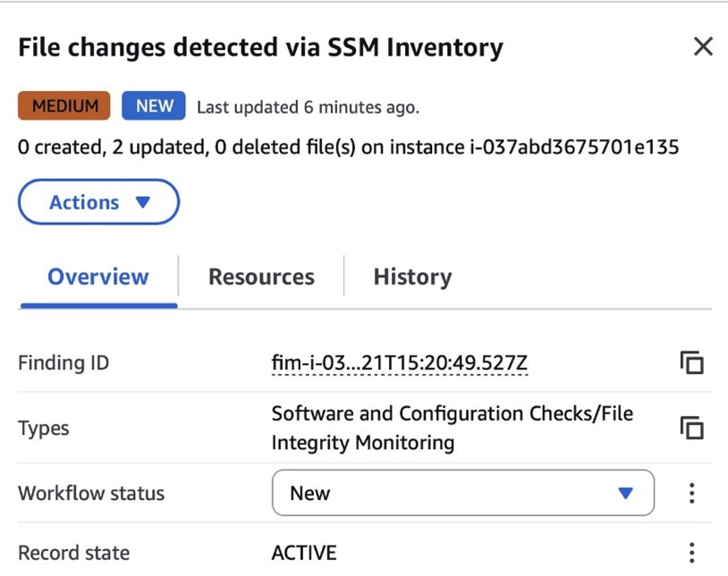Switch to the History tab
The height and width of the screenshot is (576, 728).
pos(411,276)
